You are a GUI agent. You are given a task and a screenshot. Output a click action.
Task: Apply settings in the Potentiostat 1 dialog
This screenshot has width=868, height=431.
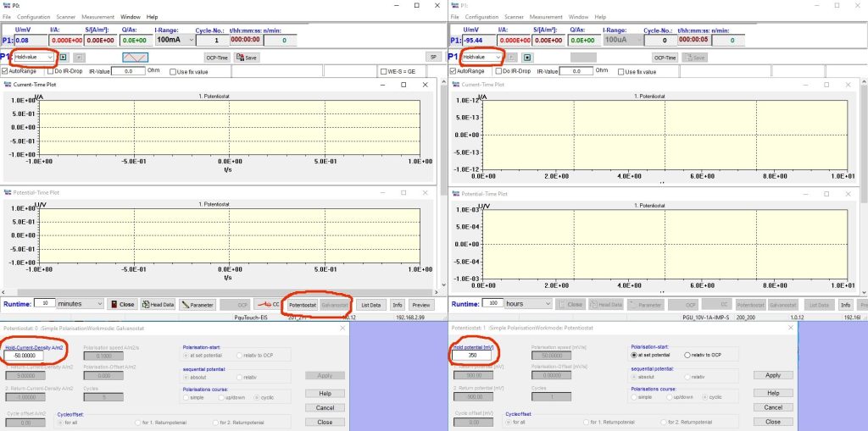click(773, 375)
